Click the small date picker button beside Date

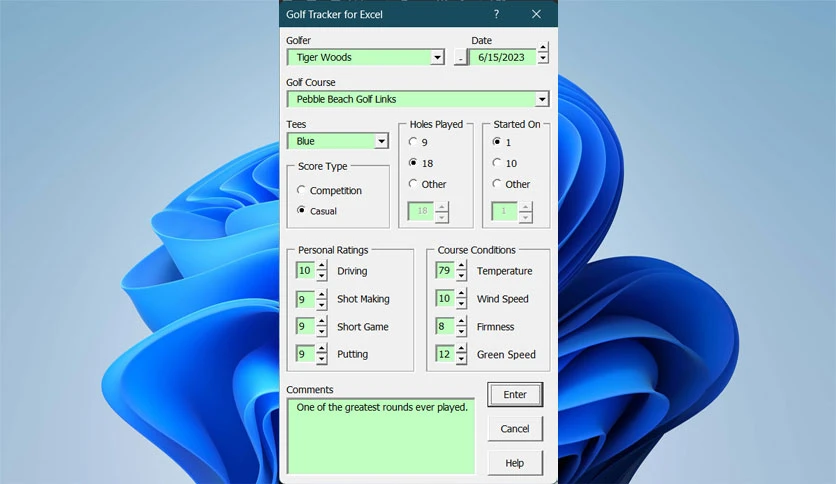(461, 58)
